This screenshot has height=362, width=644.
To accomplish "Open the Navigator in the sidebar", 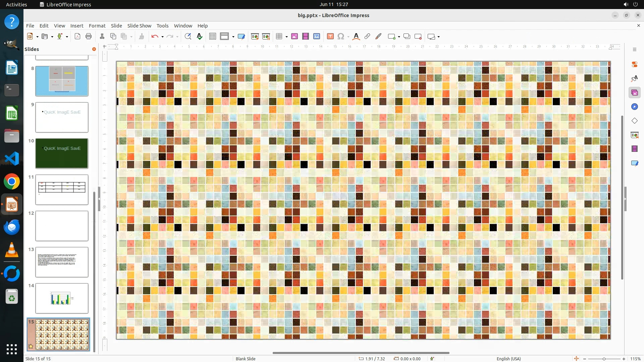I will (634, 107).
